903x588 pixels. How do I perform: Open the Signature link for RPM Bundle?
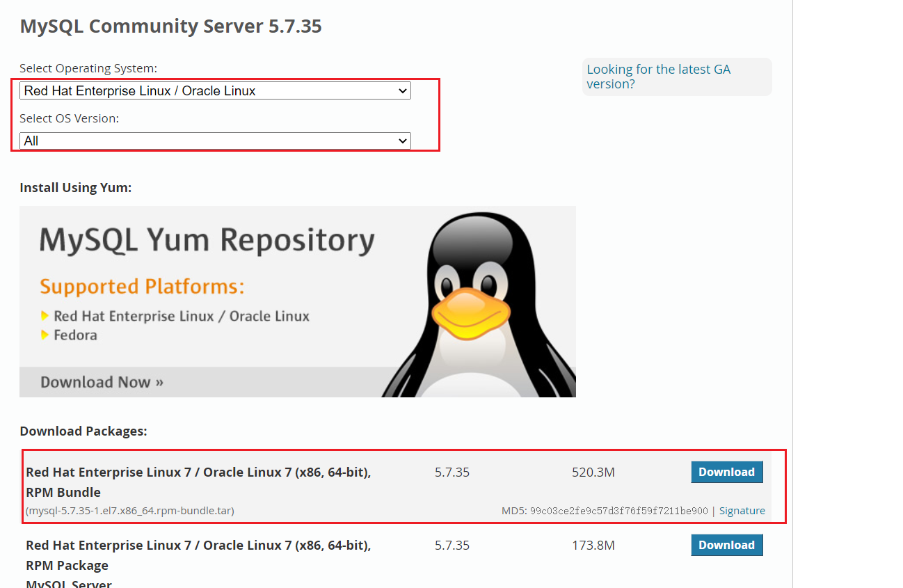[x=742, y=511]
